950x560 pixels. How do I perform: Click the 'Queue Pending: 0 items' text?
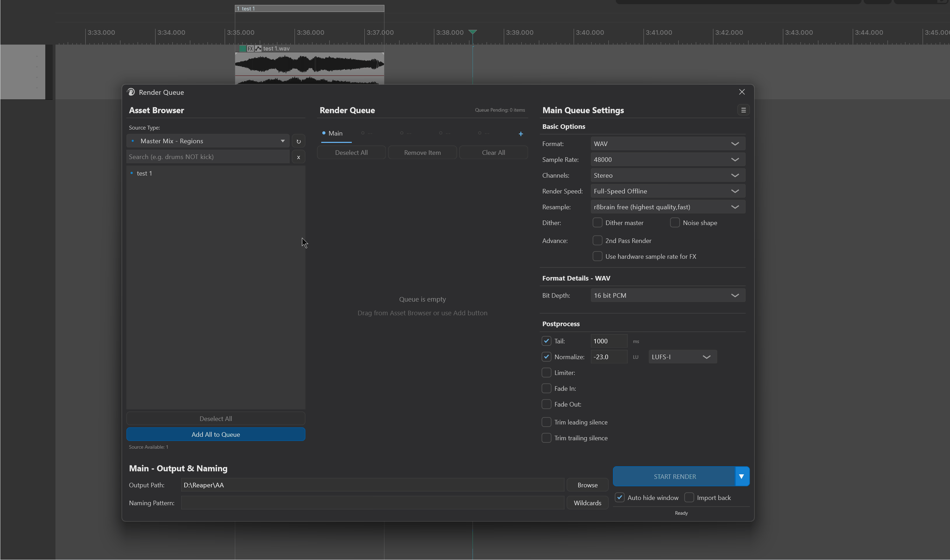tap(500, 110)
